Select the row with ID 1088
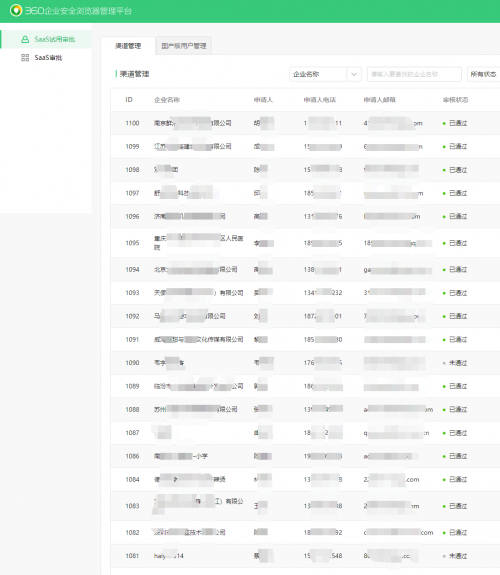Screen dimensions: 500x575 point(305,409)
